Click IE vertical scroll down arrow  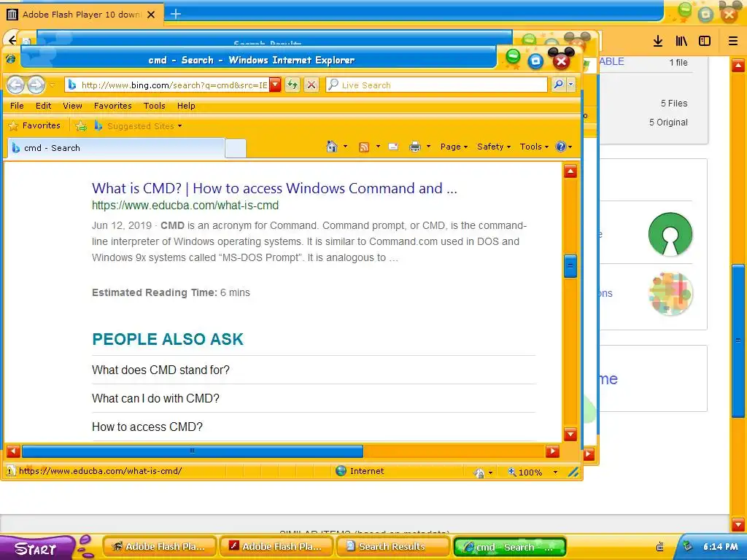tap(570, 435)
